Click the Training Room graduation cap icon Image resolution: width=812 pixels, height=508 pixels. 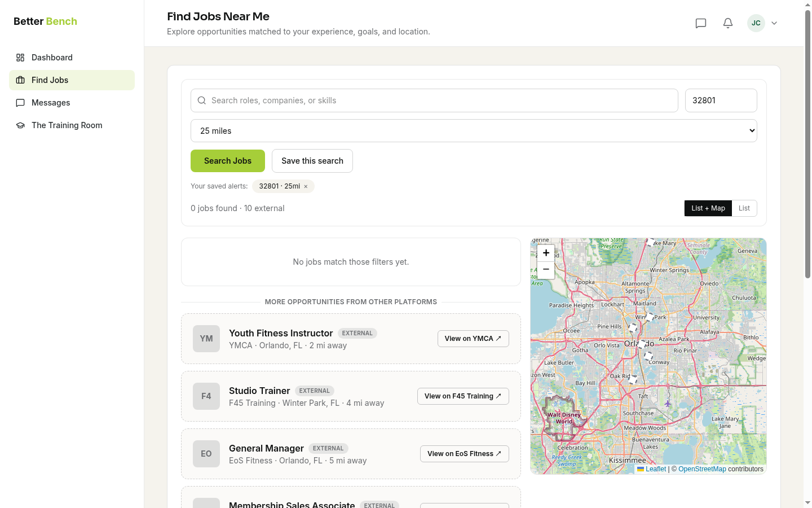20,125
